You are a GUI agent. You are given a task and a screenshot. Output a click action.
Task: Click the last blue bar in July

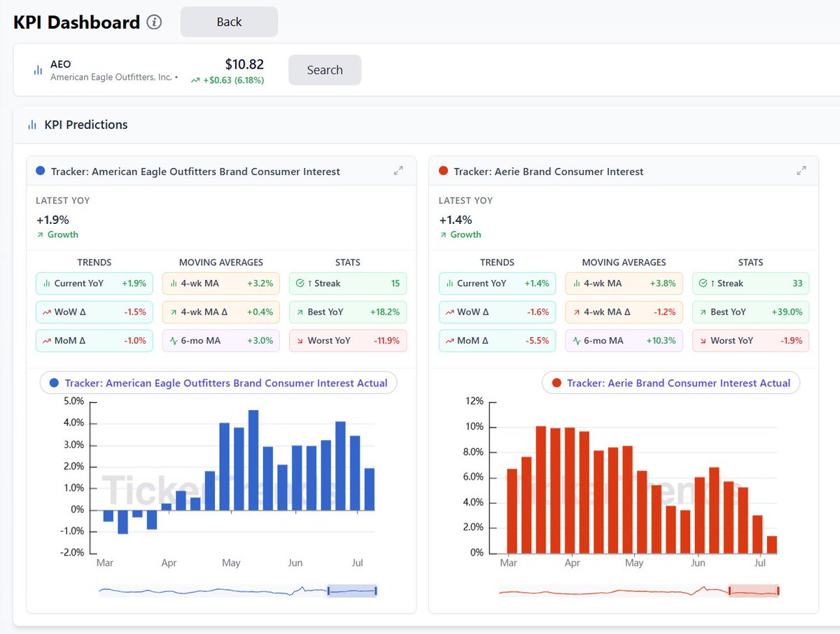click(x=370, y=489)
